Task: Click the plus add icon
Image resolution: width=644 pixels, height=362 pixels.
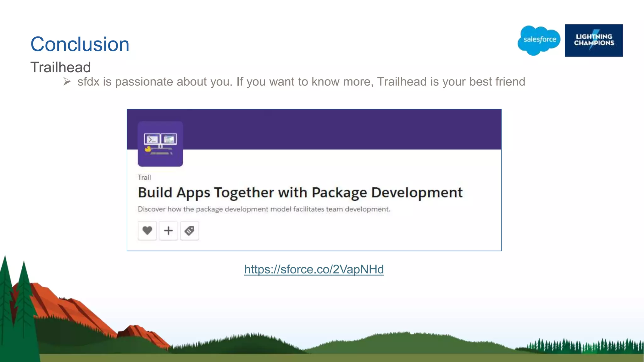Action: pos(168,231)
